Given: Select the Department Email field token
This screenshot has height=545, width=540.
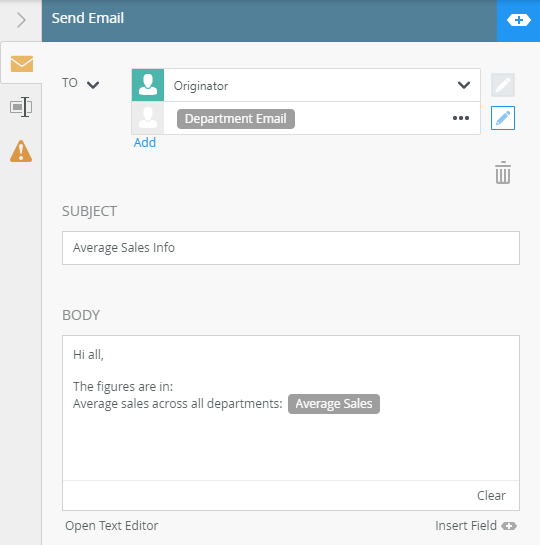Looking at the screenshot, I should point(236,119).
